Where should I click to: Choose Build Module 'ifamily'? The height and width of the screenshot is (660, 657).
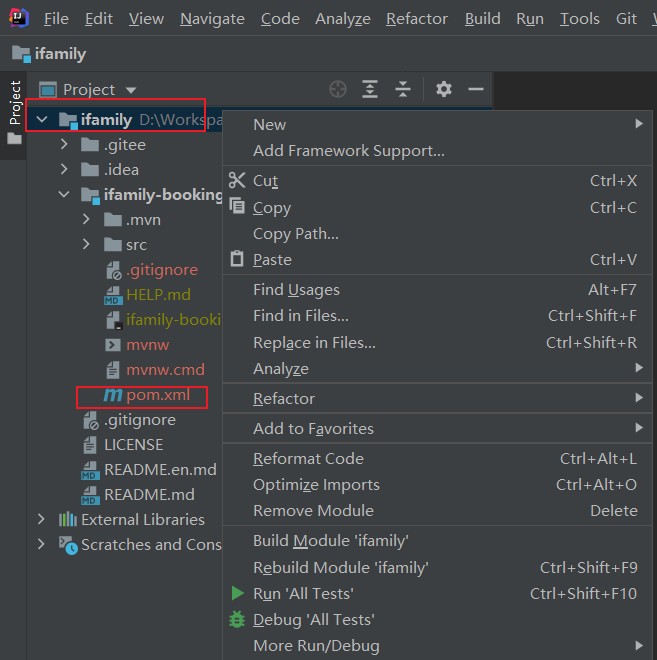[x=437, y=540]
